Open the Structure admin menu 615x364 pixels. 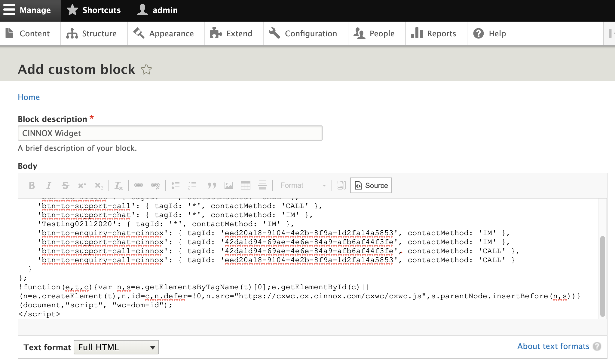[x=92, y=33]
